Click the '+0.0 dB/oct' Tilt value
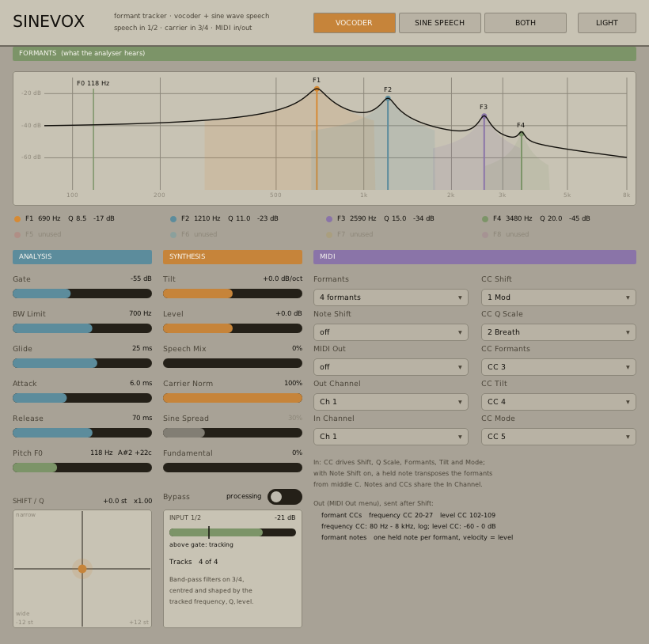The image size is (649, 644). coord(283,278)
